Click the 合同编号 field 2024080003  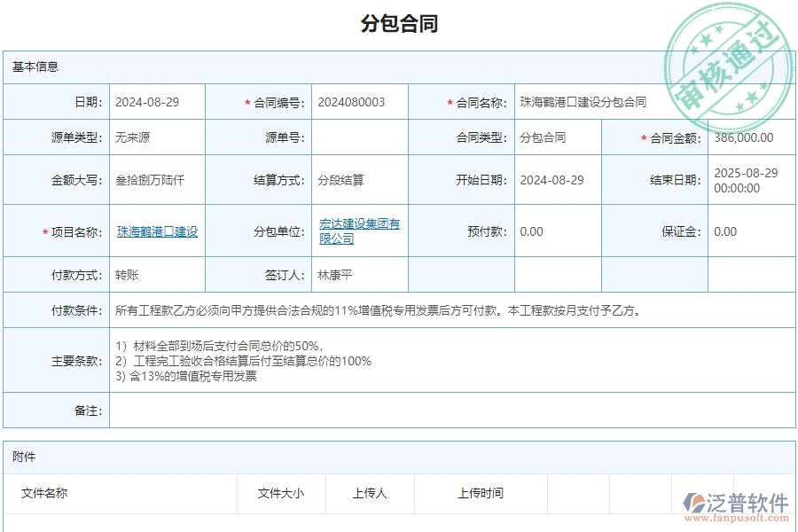click(x=359, y=102)
